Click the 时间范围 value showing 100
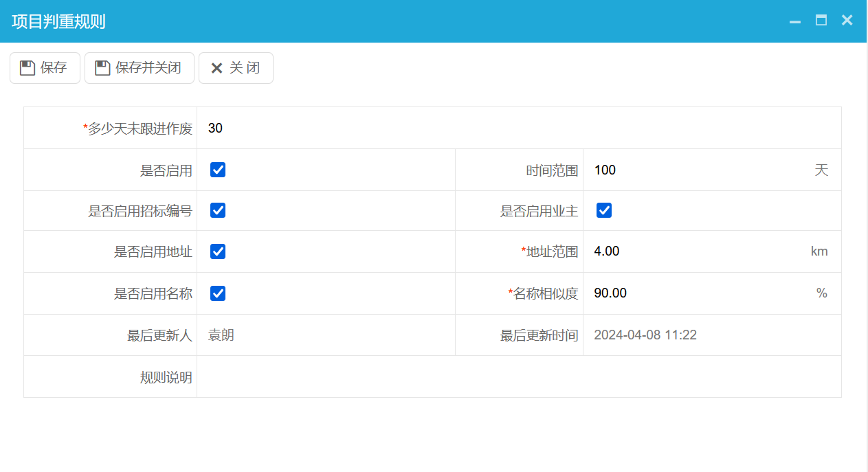This screenshot has height=472, width=868. click(x=687, y=170)
